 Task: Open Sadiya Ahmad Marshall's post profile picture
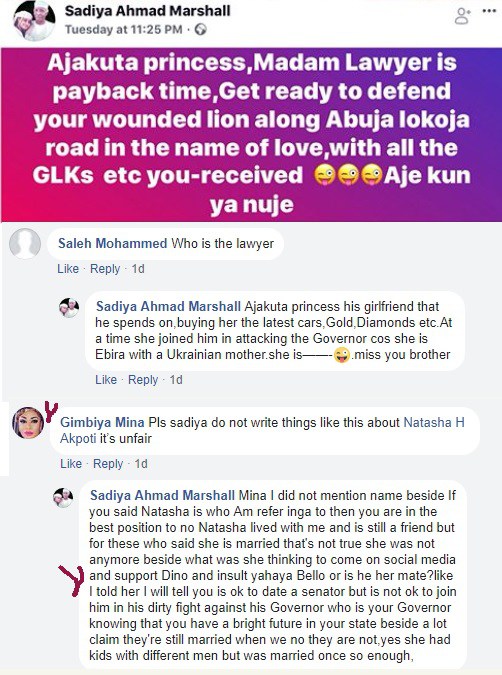[34, 20]
